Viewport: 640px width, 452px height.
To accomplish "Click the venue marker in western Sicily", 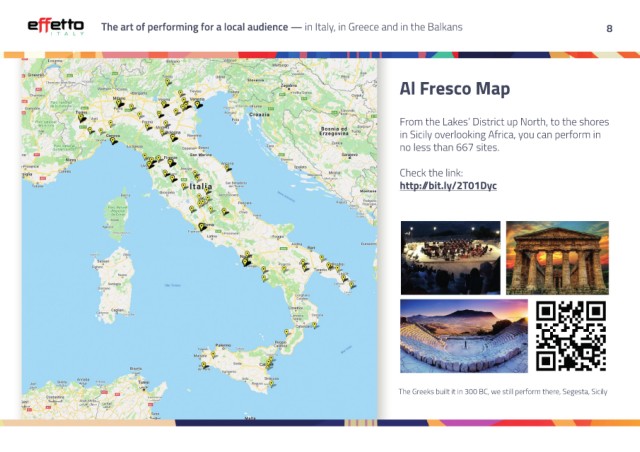I will 203,365.
